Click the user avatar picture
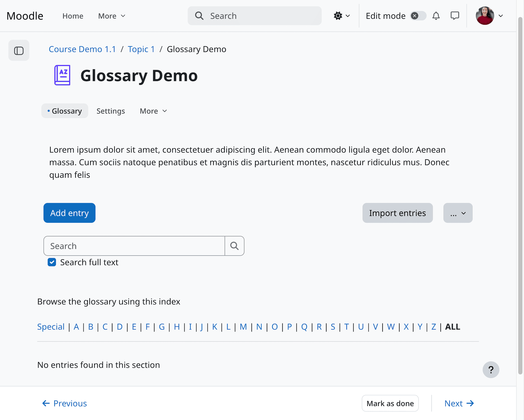Image resolution: width=524 pixels, height=420 pixels. tap(485, 16)
